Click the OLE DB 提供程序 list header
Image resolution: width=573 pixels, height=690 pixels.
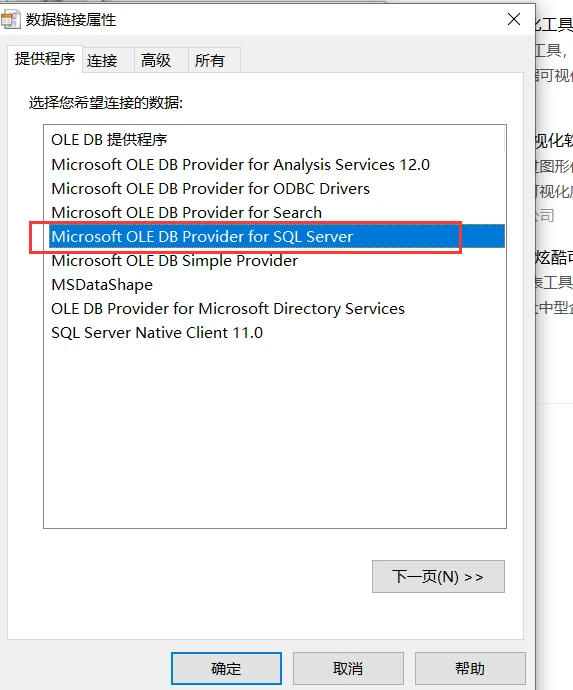pos(109,140)
